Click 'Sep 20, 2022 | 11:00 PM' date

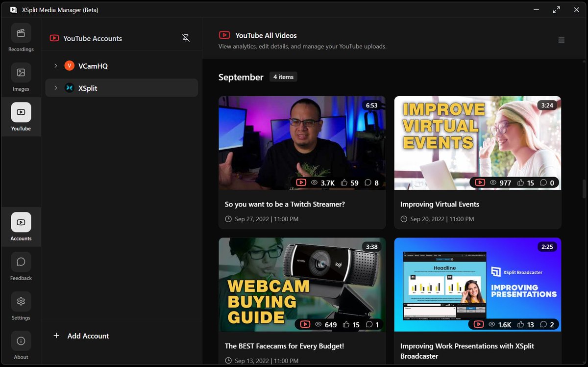pos(442,219)
